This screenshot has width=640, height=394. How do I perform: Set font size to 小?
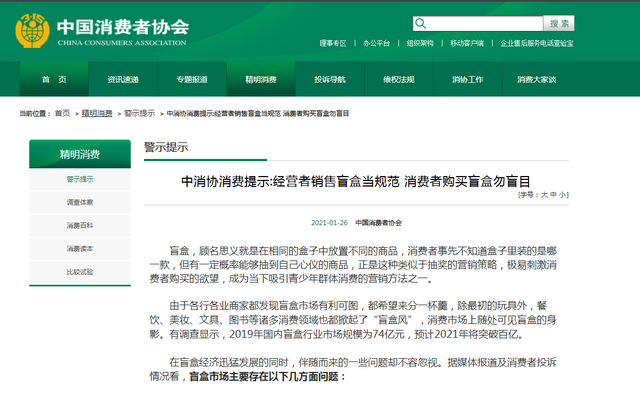562,195
